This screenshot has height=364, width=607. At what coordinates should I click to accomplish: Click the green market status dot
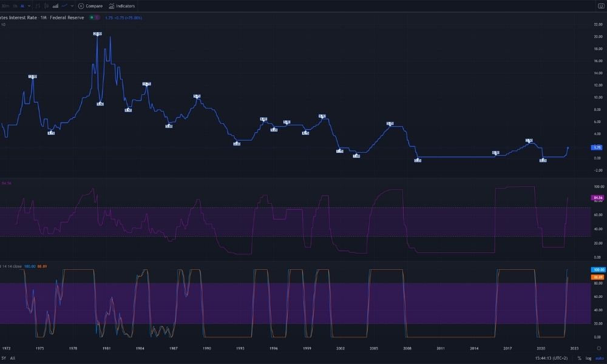91,18
